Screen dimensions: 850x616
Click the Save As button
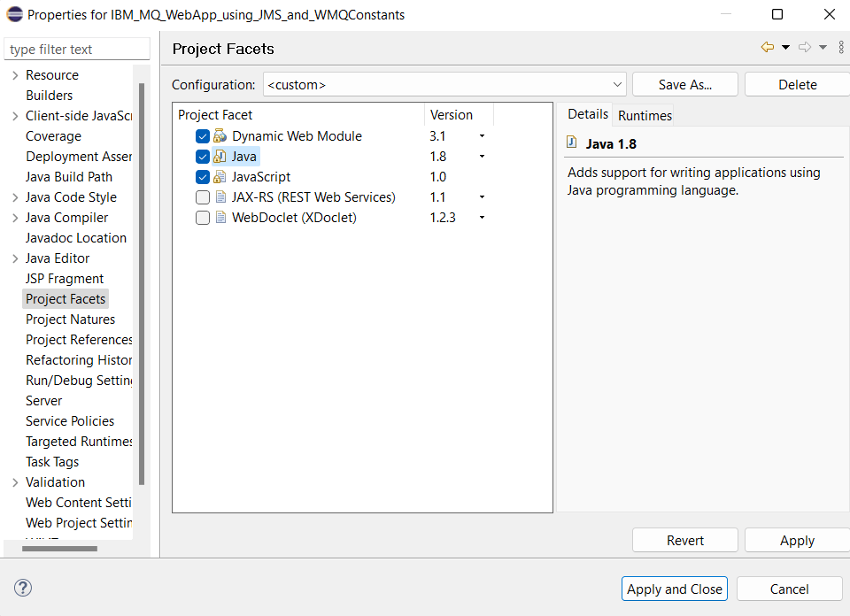(x=684, y=84)
